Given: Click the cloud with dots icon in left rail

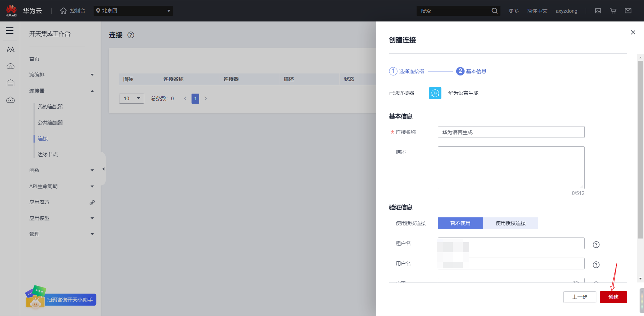Looking at the screenshot, I should point(10,100).
